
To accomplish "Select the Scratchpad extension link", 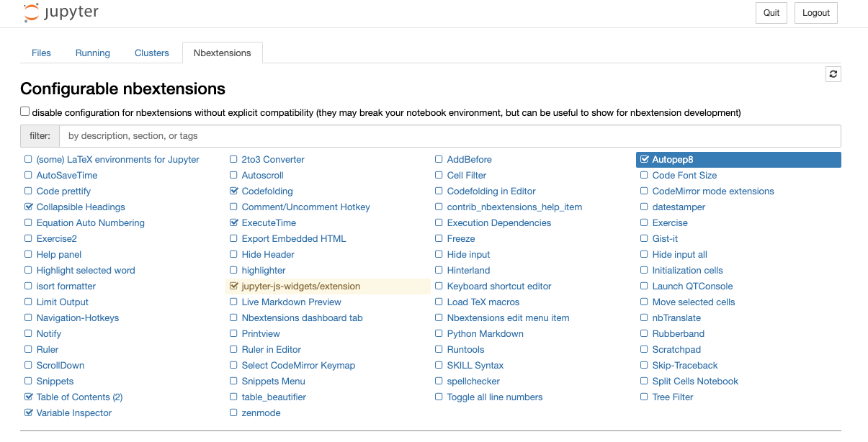I will point(676,350).
